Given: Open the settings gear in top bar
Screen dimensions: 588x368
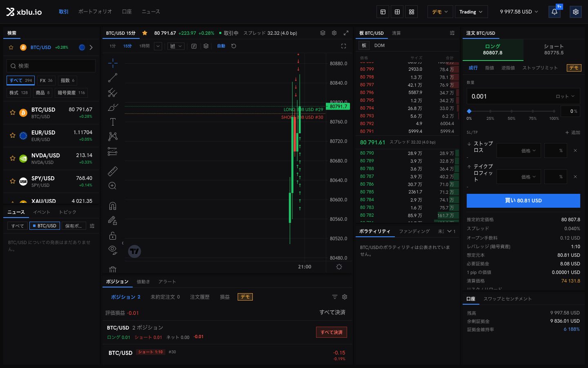Looking at the screenshot, I should [x=576, y=12].
